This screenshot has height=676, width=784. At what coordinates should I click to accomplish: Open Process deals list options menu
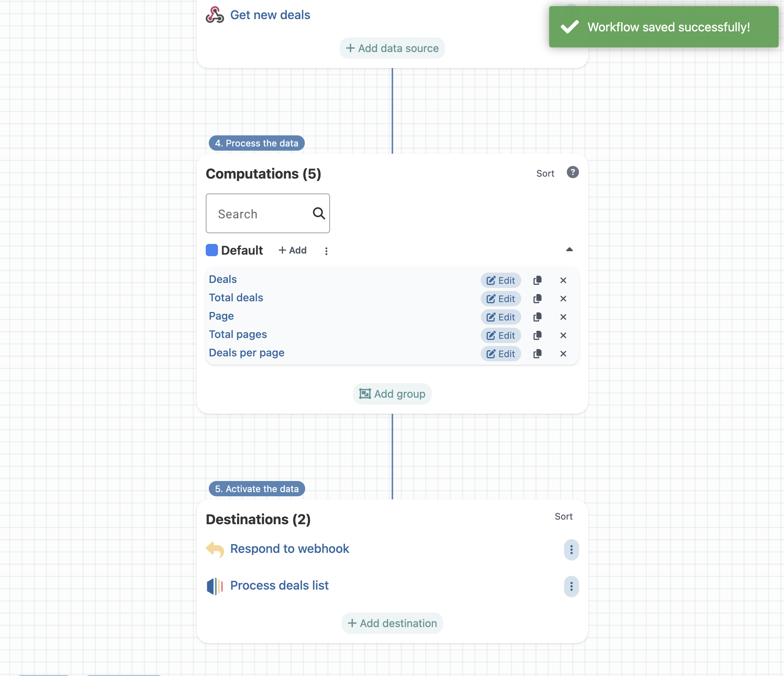coord(571,587)
